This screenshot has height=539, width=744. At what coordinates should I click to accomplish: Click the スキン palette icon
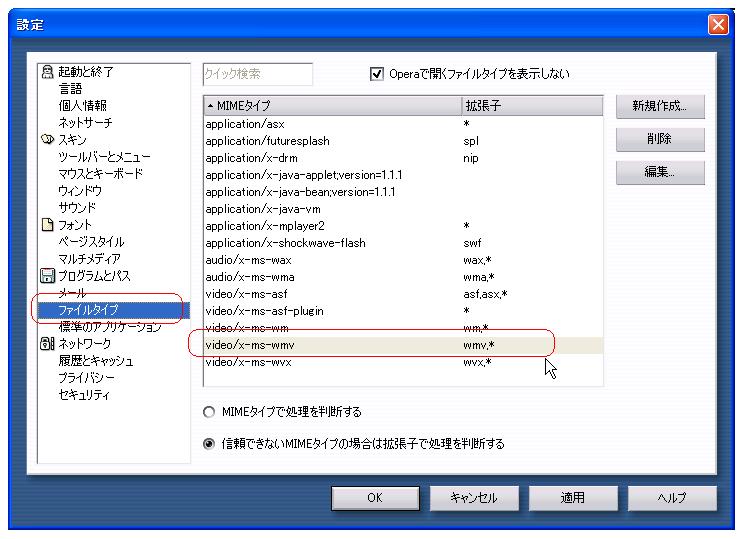coord(47,139)
